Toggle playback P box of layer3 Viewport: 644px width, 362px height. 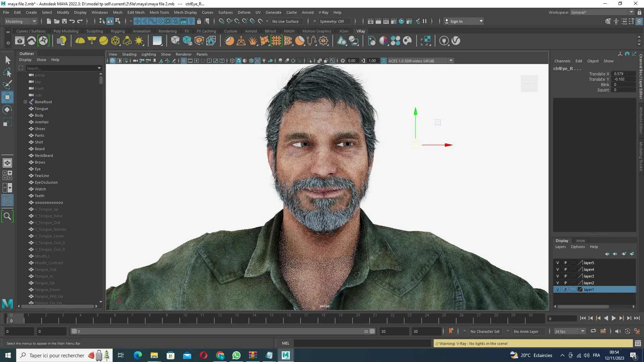566,276
